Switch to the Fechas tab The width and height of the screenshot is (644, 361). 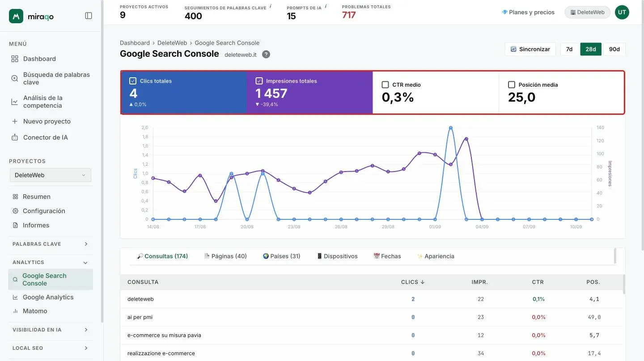click(387, 256)
